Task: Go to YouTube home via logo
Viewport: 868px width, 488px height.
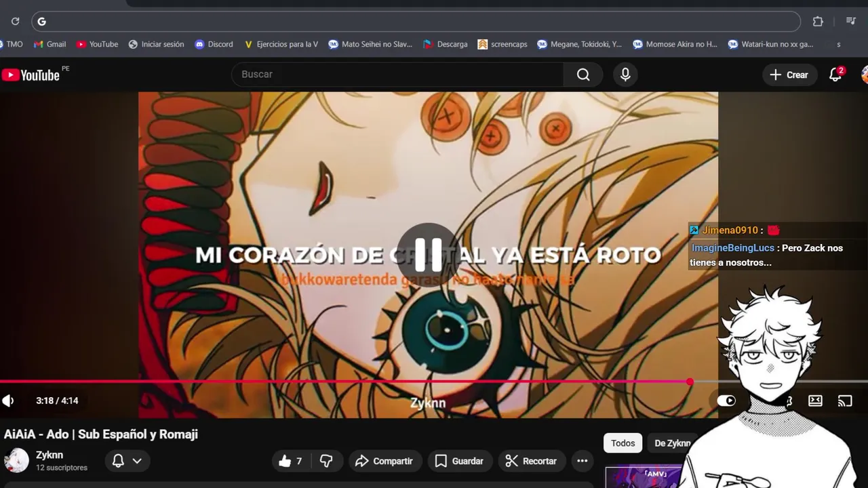Action: (x=31, y=75)
